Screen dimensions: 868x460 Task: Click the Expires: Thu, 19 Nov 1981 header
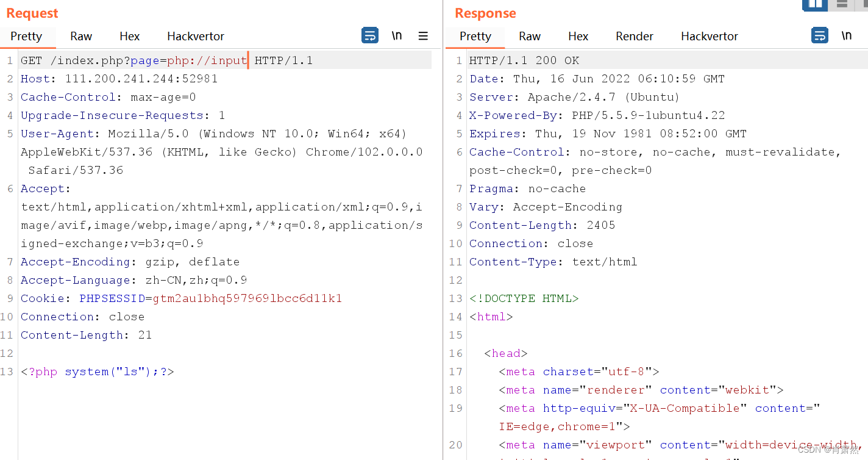(608, 134)
